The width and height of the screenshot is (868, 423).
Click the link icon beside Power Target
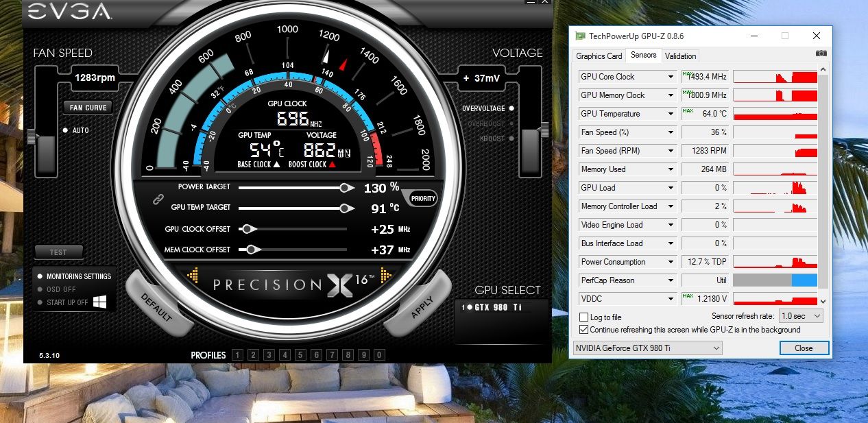tap(158, 200)
